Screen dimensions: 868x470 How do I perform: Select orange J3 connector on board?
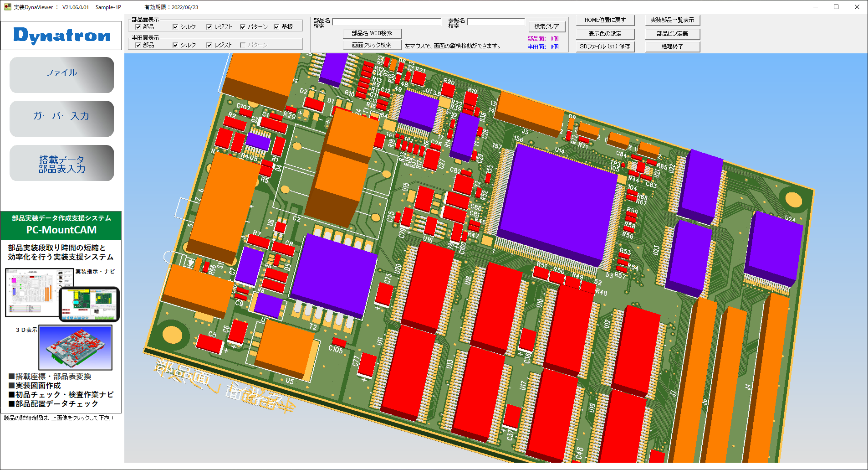pos(528,114)
